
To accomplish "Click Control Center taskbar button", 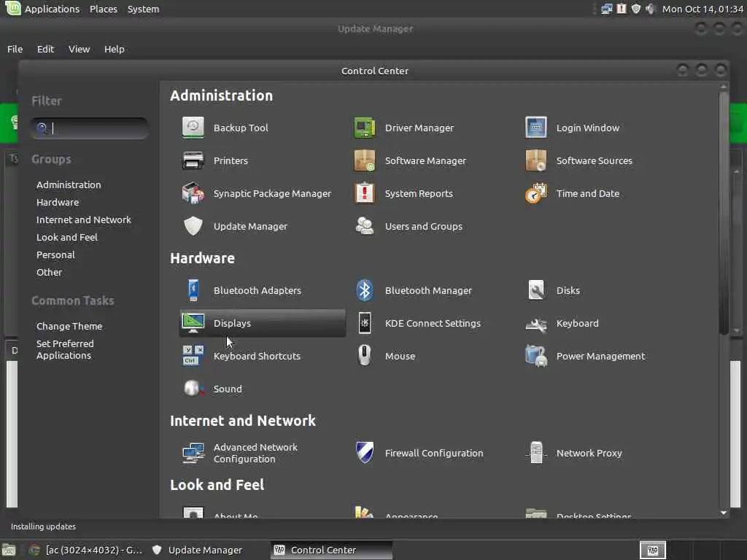I will pos(332,550).
